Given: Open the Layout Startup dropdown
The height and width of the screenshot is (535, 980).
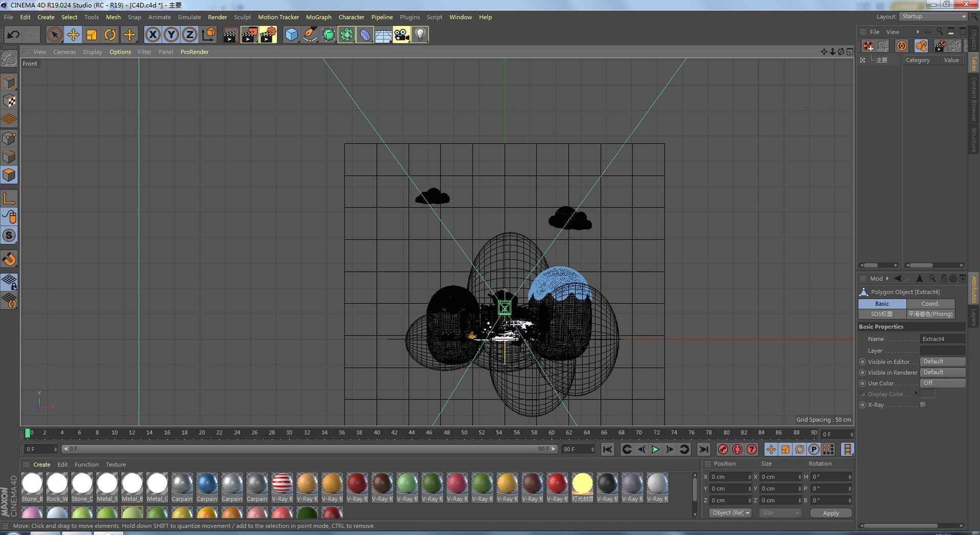Looking at the screenshot, I should coord(934,16).
